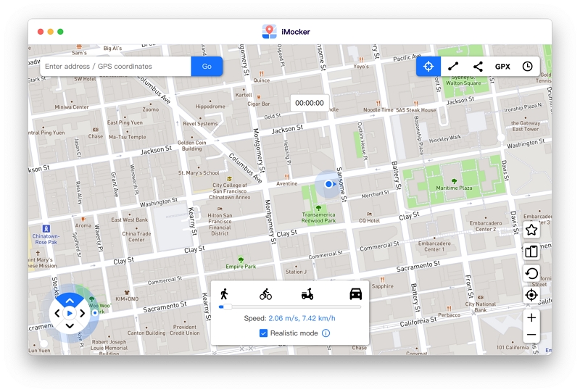Click the Realistic mode info icon
Screen dimensions: 580x392
coord(326,333)
